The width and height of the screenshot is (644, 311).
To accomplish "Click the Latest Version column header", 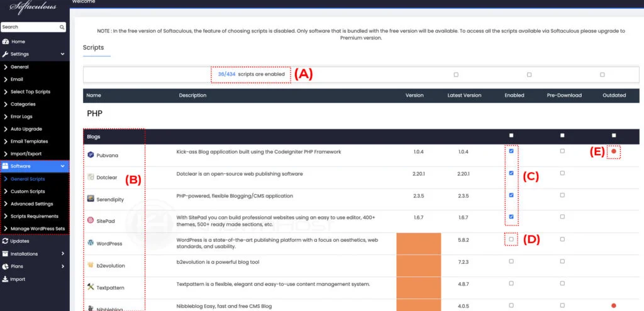I will pyautogui.click(x=464, y=95).
